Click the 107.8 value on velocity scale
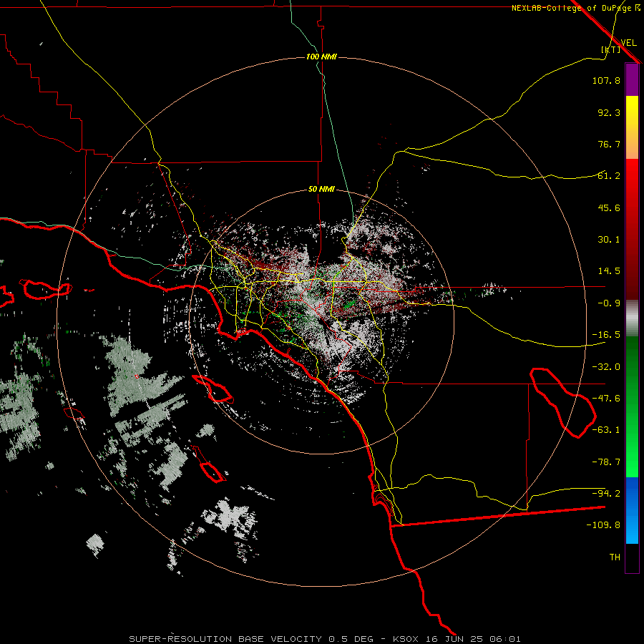 point(606,80)
